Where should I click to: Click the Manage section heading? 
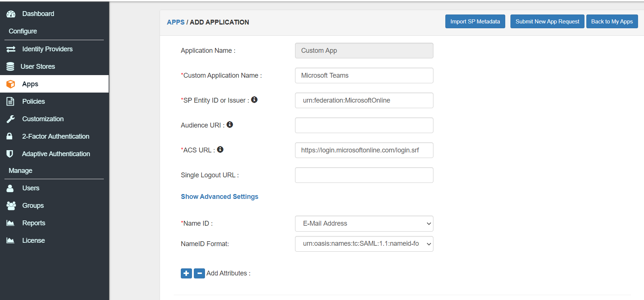coord(20,171)
